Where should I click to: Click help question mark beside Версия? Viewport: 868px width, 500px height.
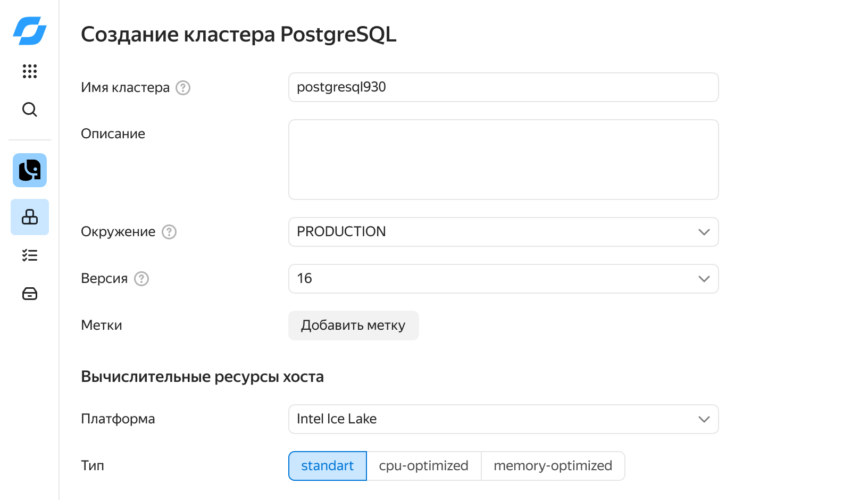point(141,279)
